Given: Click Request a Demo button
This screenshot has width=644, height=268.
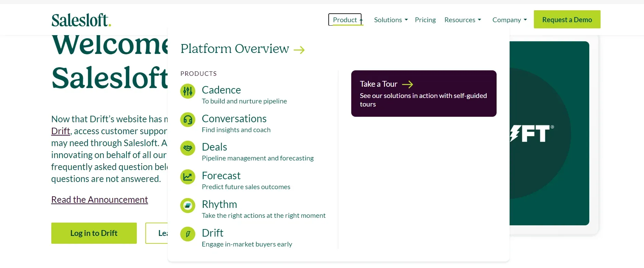Looking at the screenshot, I should point(567,19).
